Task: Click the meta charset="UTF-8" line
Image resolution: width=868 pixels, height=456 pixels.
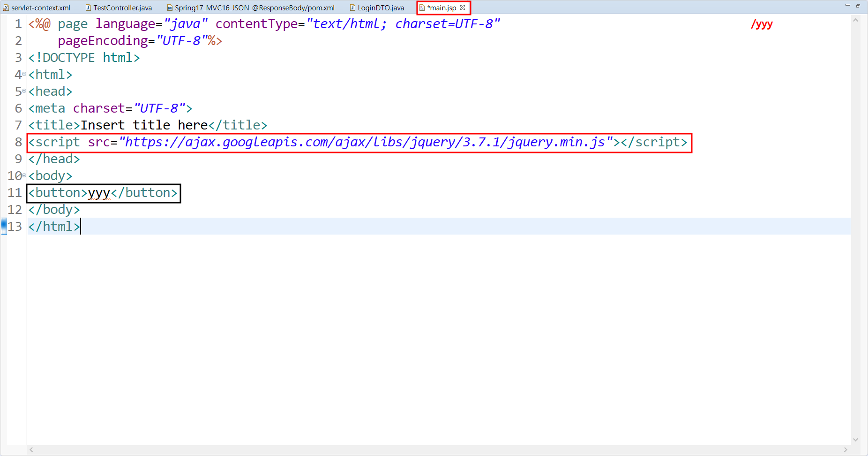Action: [110, 108]
